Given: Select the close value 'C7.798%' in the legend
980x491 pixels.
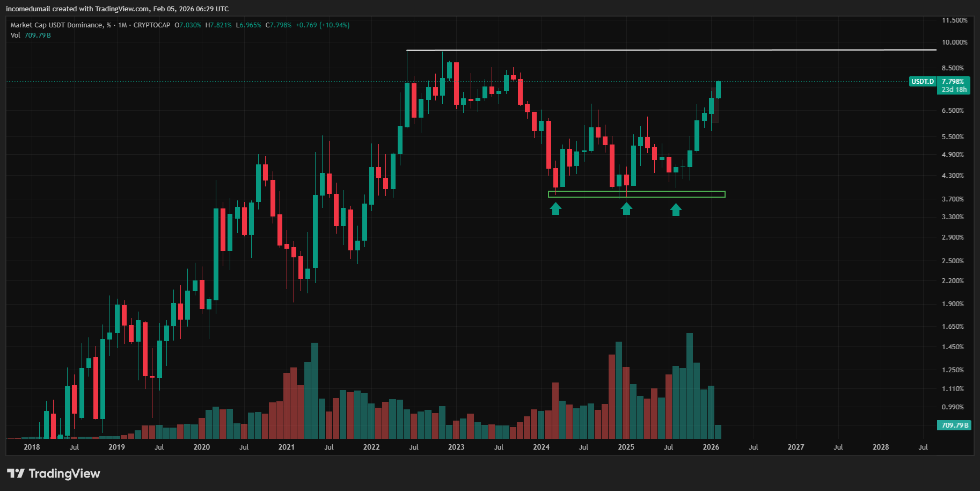Looking at the screenshot, I should (x=279, y=25).
